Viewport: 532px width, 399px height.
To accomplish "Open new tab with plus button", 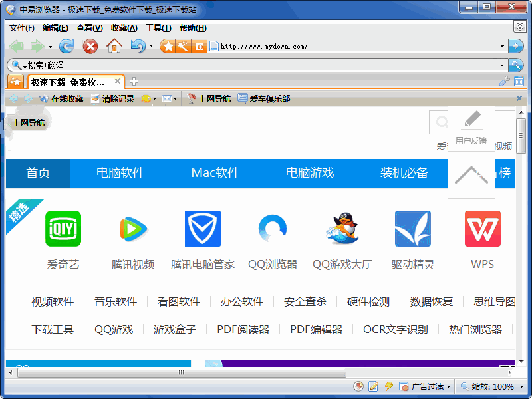I will point(134,82).
